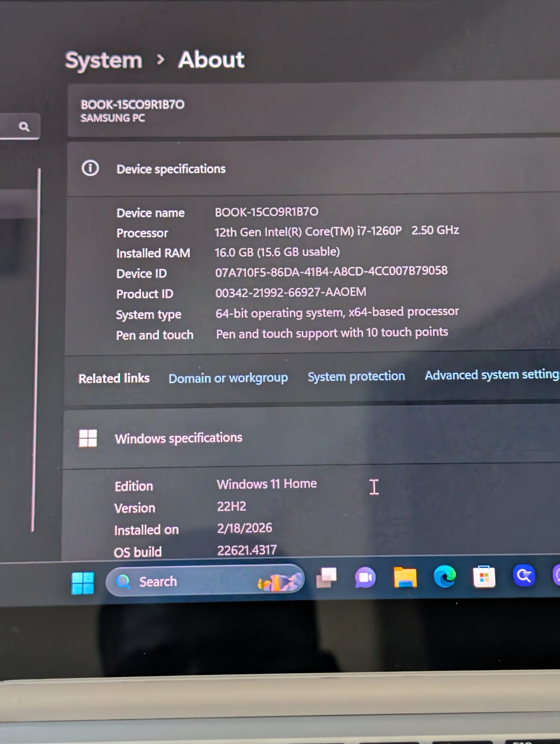Click the Settings sidebar vertical scrollbar
The height and width of the screenshot is (744, 560).
click(x=36, y=350)
